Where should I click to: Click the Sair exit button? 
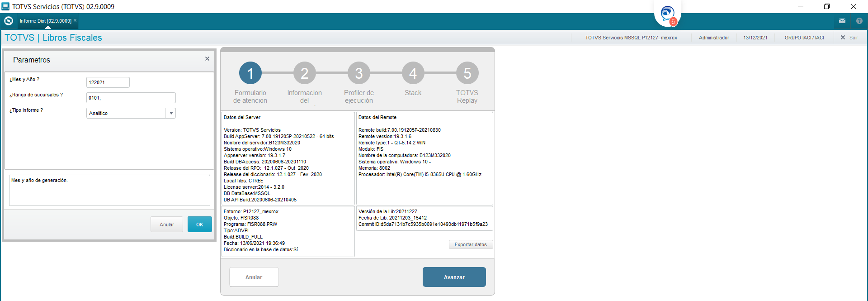click(849, 38)
